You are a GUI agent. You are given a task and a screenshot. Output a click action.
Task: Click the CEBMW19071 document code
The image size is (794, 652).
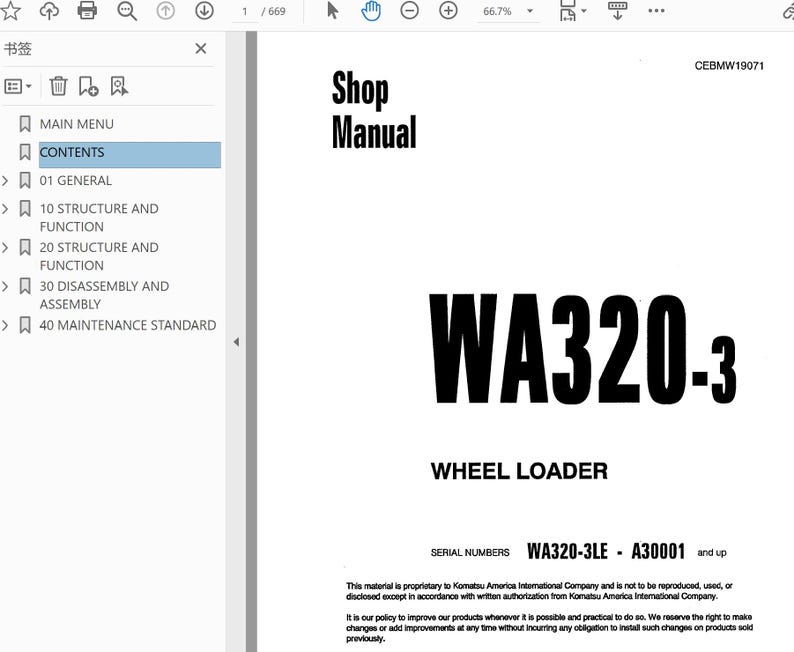pos(729,66)
